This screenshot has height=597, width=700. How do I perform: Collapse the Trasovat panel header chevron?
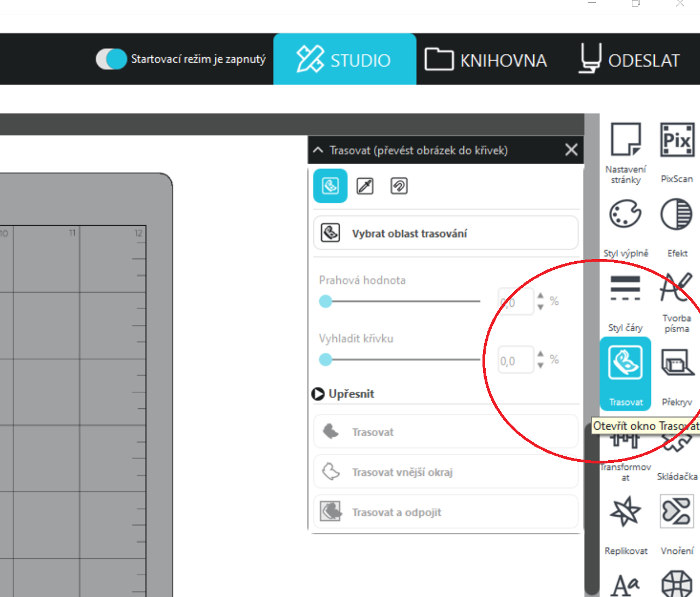point(318,150)
